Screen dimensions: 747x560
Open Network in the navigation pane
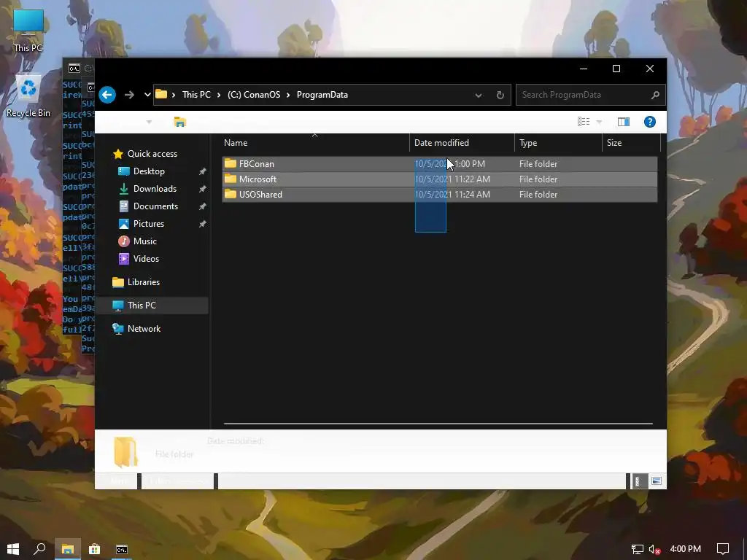tap(144, 329)
